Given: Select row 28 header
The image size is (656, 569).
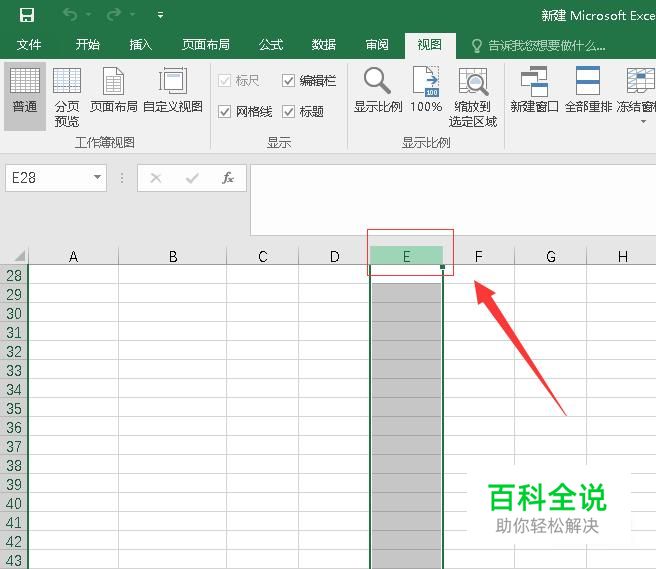Looking at the screenshot, I should tap(14, 275).
